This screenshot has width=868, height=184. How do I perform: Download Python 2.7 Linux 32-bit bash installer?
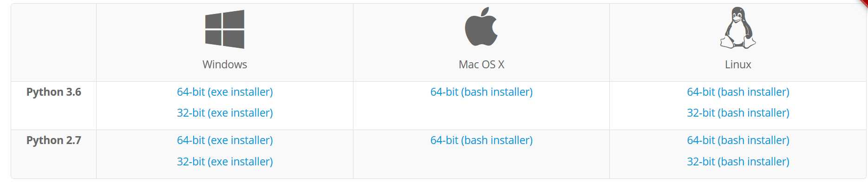point(738,162)
